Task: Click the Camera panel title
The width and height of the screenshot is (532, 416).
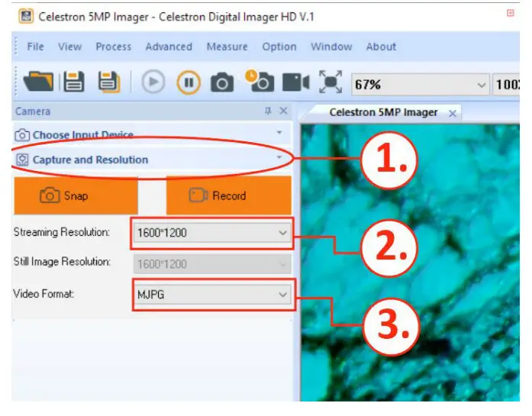Action: coord(33,111)
